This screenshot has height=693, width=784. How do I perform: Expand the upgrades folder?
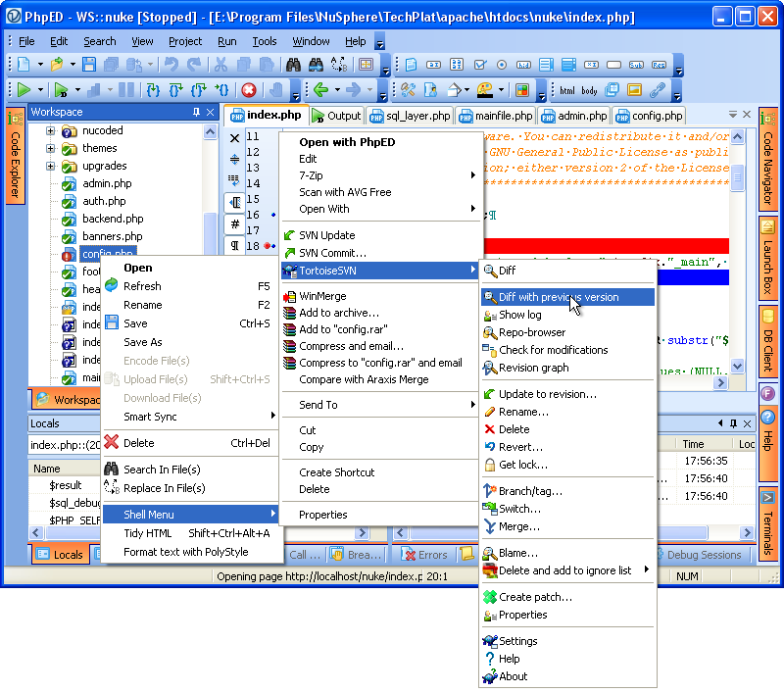coord(50,166)
